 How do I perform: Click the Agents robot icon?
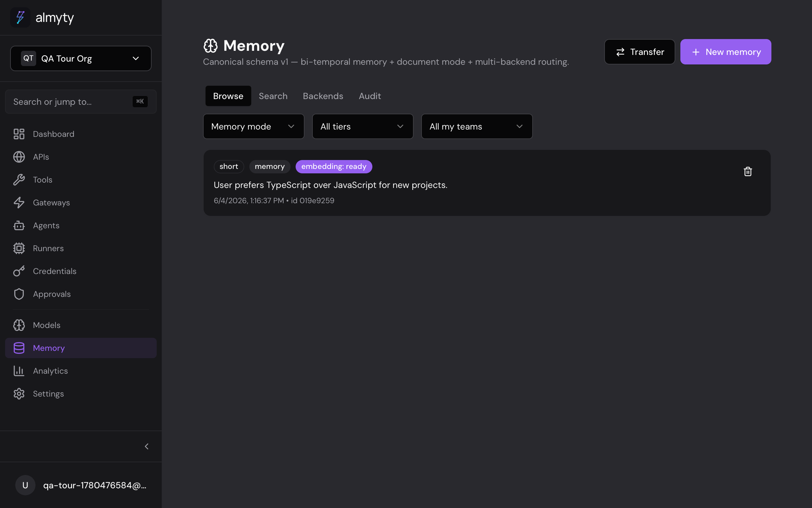[x=19, y=225]
